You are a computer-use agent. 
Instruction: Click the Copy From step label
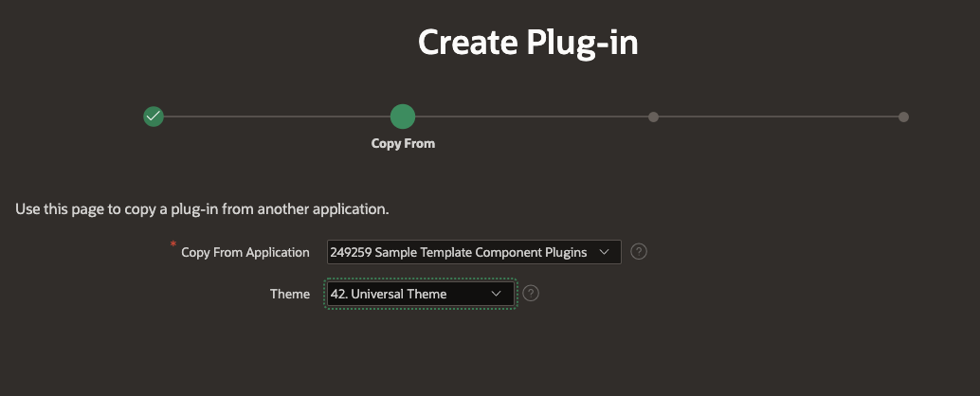(403, 144)
